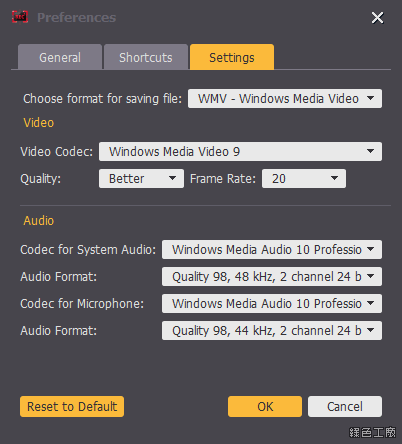Open the Quality dropdown set to Better
402x444 pixels.
(x=141, y=179)
